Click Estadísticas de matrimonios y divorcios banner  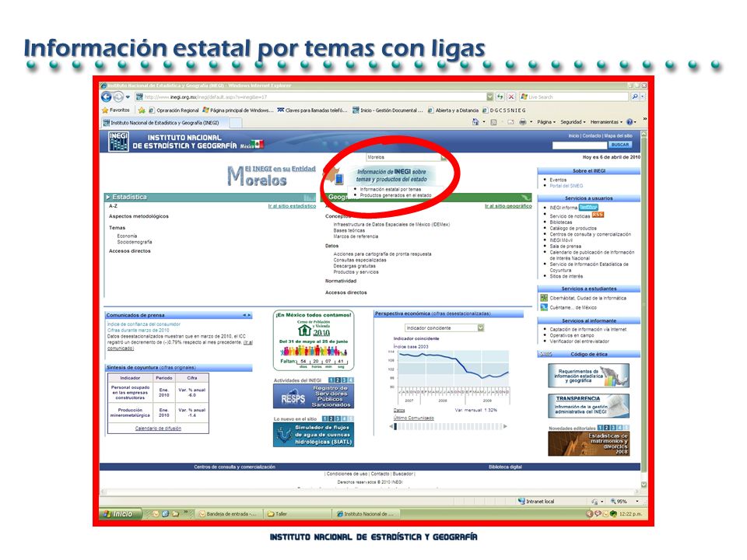588,443
